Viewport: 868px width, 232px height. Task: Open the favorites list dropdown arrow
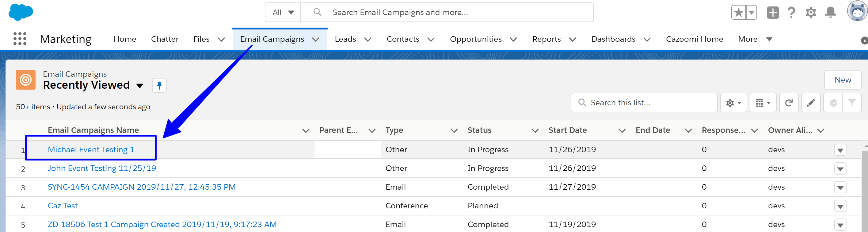[x=752, y=13]
